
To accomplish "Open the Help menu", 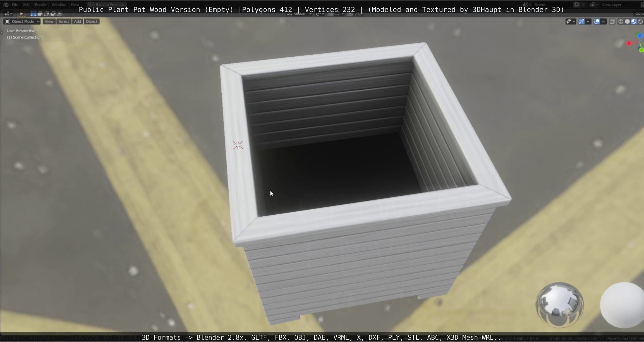I will (x=75, y=4).
